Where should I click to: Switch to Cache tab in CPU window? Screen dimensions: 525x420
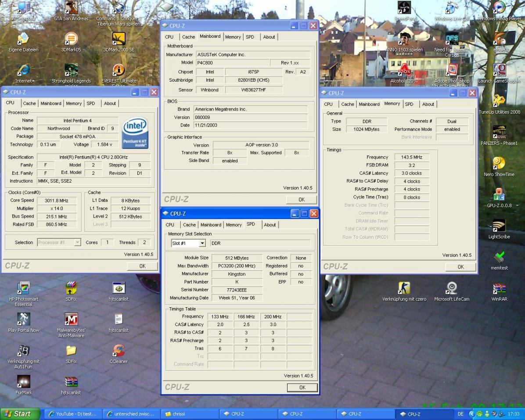pos(29,104)
